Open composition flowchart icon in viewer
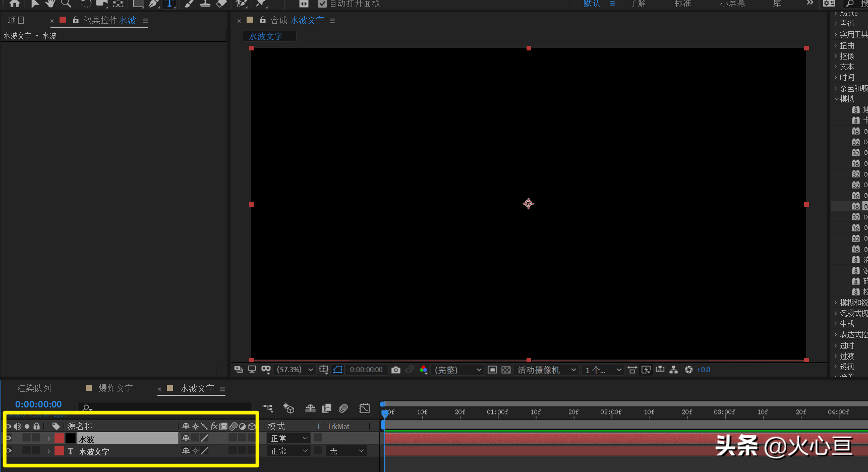The width and height of the screenshot is (868, 472). (673, 370)
